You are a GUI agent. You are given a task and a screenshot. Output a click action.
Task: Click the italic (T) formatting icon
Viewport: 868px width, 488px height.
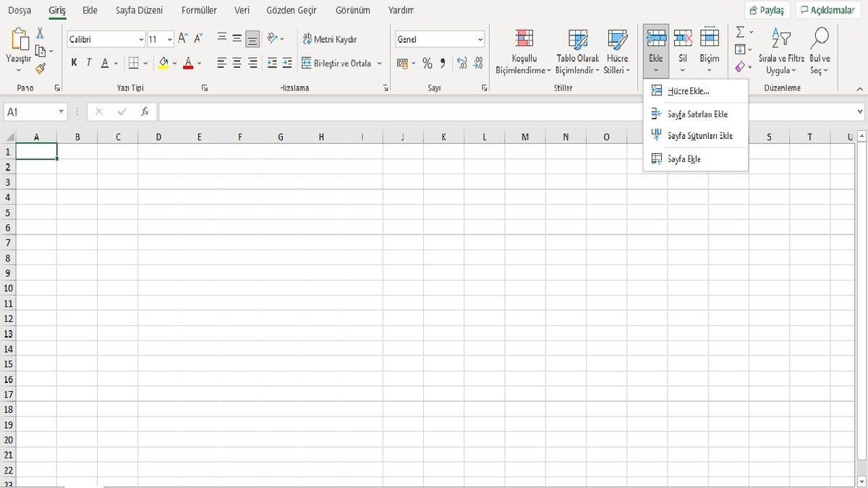point(88,63)
